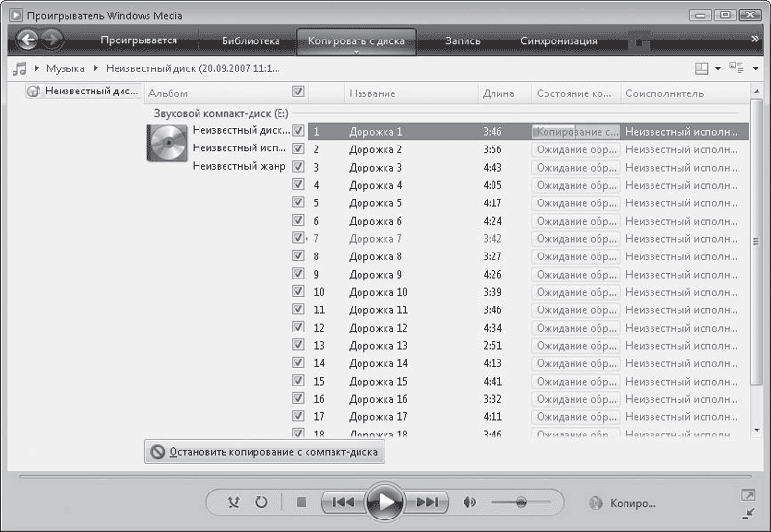
Task: Skip to the next track
Action: click(x=430, y=502)
